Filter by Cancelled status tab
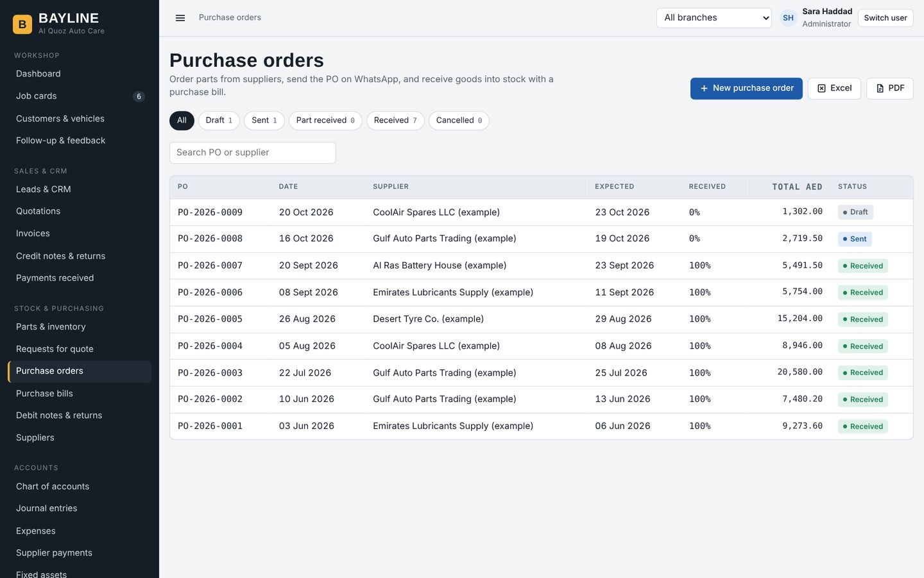Screen dimensions: 924x578 pyautogui.click(x=459, y=121)
